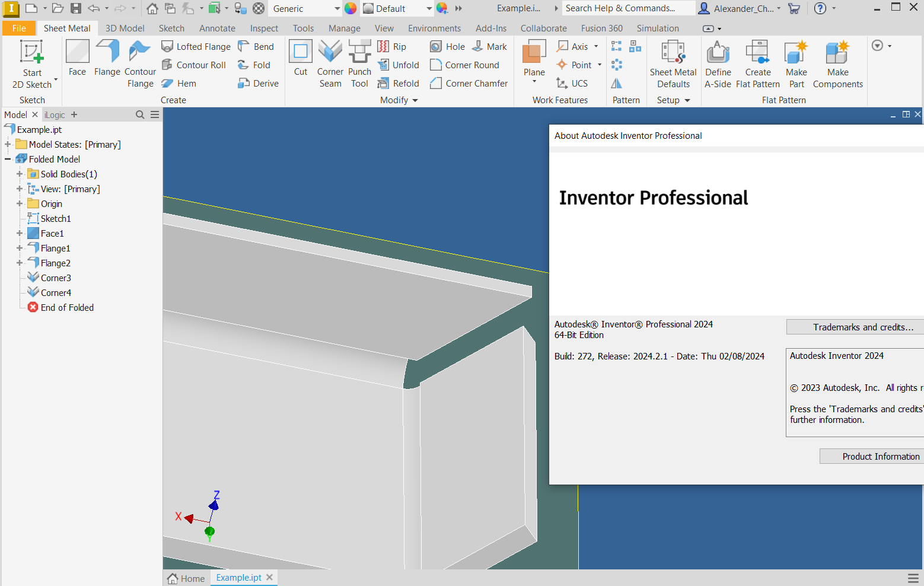The height and width of the screenshot is (586, 924).
Task: Click the Corner Chamfer tool
Action: coord(469,83)
